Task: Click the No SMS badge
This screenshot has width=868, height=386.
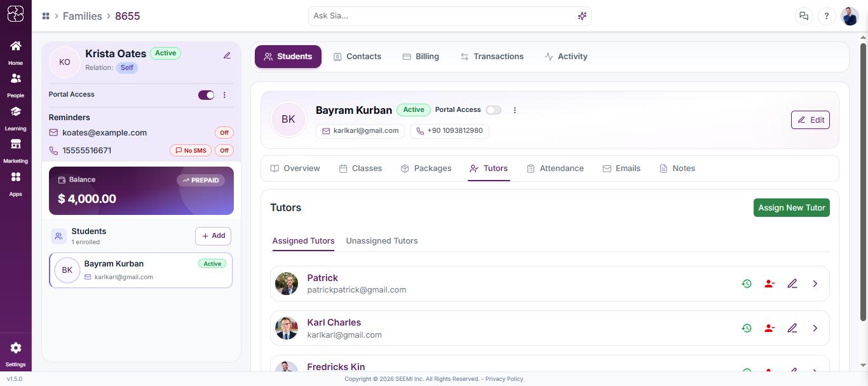Action: tap(190, 151)
